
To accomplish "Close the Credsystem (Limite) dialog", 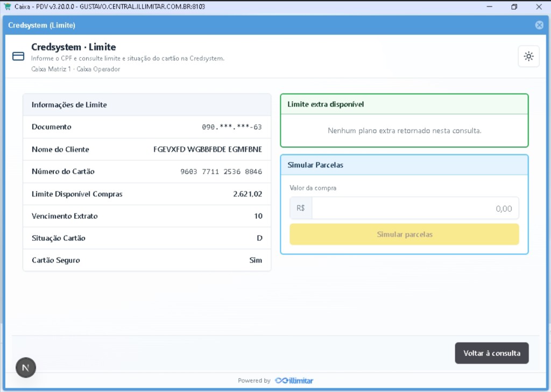I will click(x=539, y=25).
